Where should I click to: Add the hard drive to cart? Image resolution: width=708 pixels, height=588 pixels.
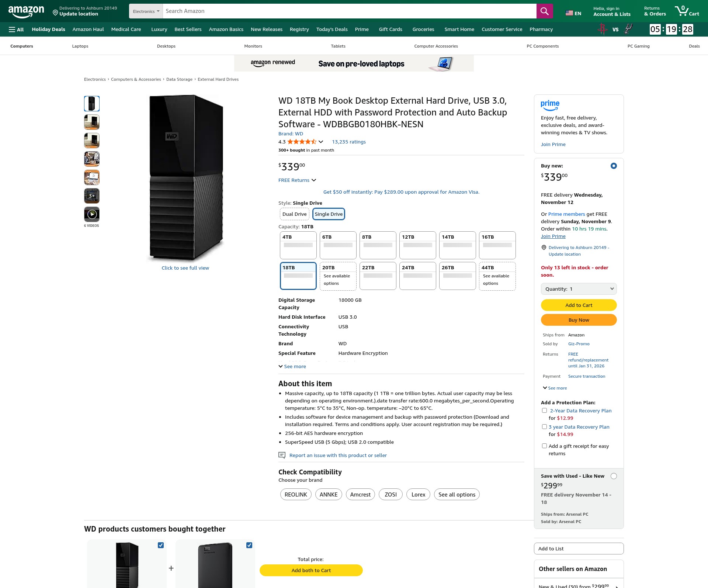tap(579, 305)
